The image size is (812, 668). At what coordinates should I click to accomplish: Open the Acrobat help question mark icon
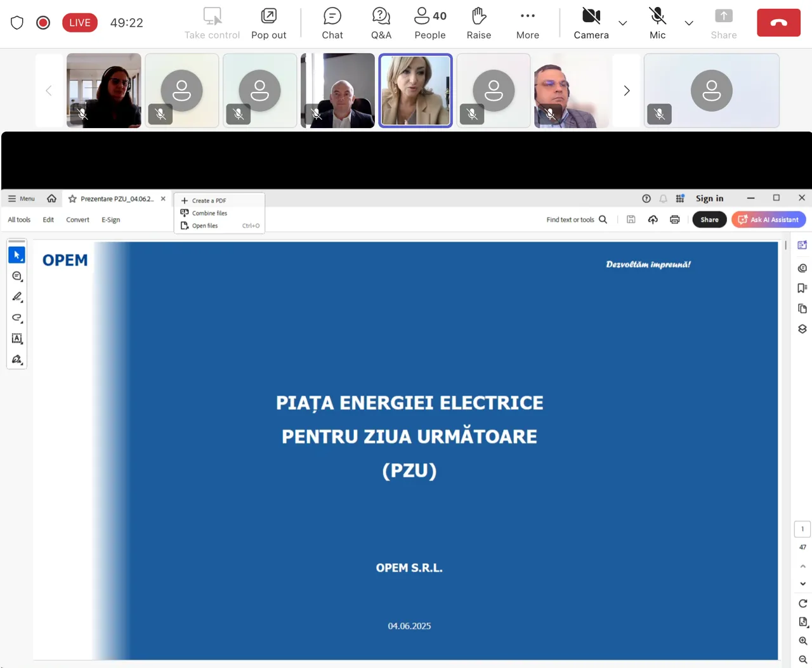646,199
